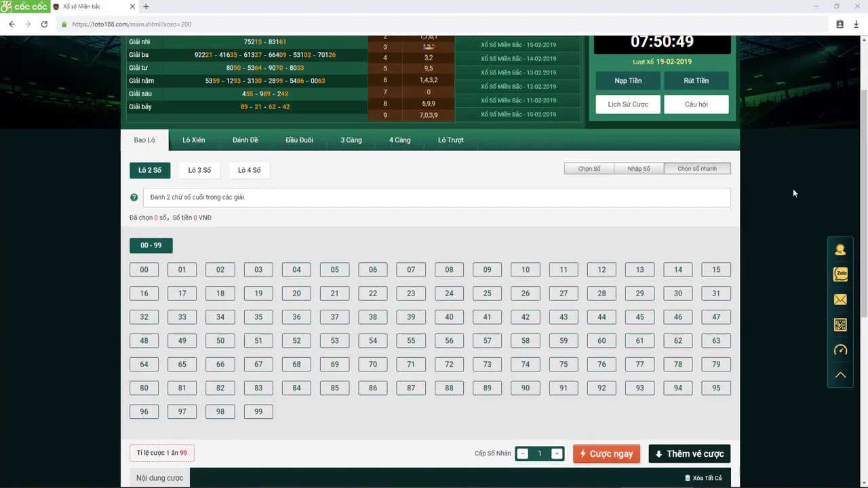This screenshot has width=868, height=488.
Task: Click Xóa Tất Cả clear all
Action: pos(703,478)
